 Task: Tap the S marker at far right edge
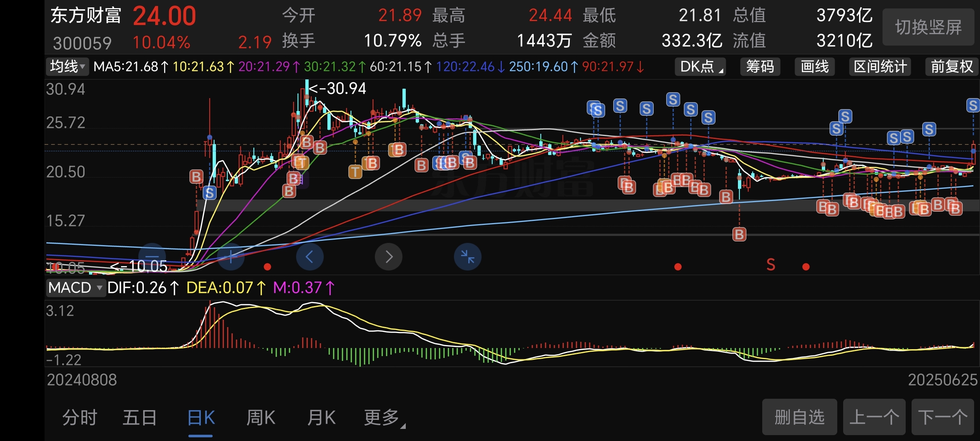pos(973,105)
